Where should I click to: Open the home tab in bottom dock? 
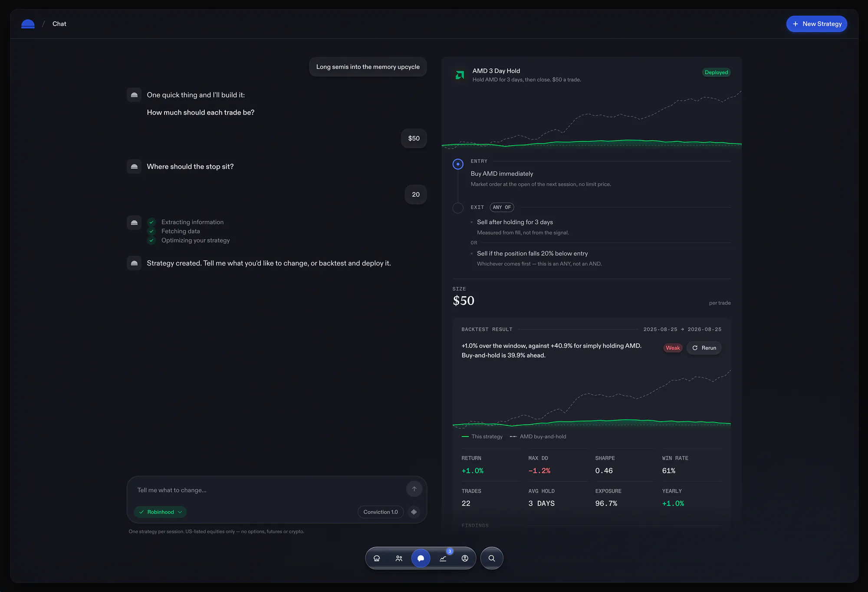click(x=377, y=558)
